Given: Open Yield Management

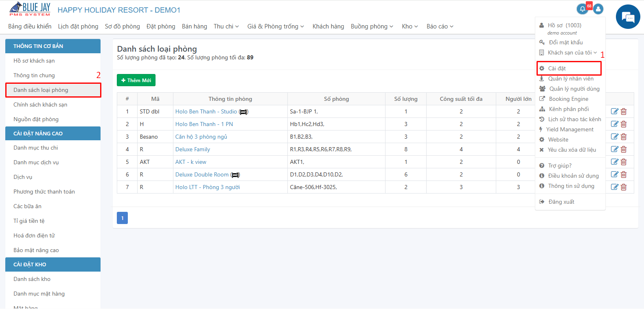Looking at the screenshot, I should (570, 129).
